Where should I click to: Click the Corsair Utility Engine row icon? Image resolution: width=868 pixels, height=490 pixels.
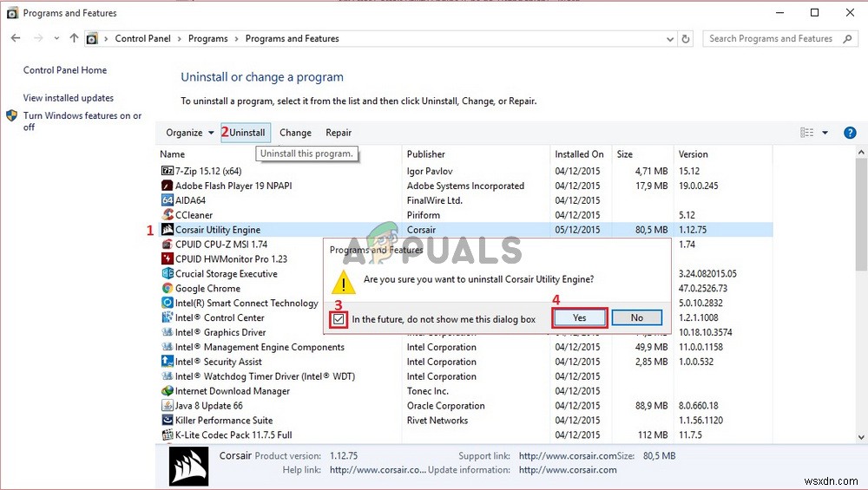coord(168,230)
